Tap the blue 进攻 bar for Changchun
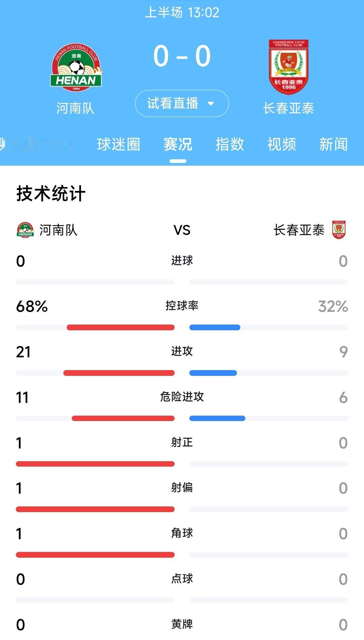This screenshot has width=364, height=640. click(x=213, y=373)
